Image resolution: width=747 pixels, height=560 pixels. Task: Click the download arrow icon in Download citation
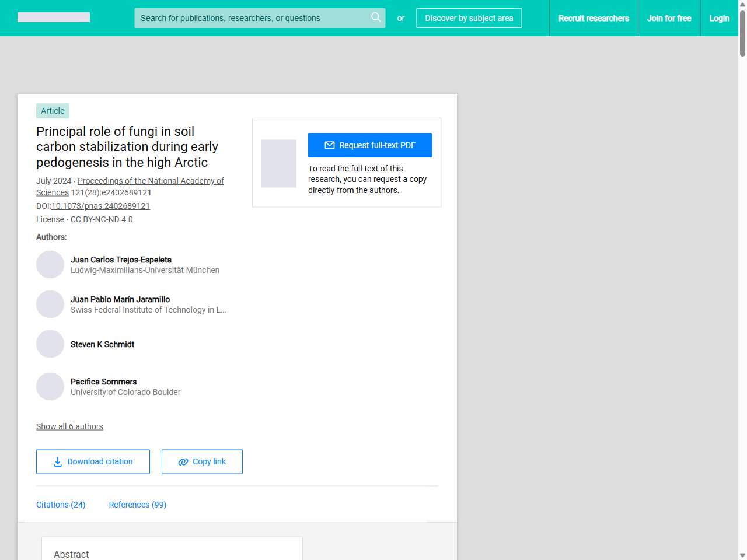(58, 461)
